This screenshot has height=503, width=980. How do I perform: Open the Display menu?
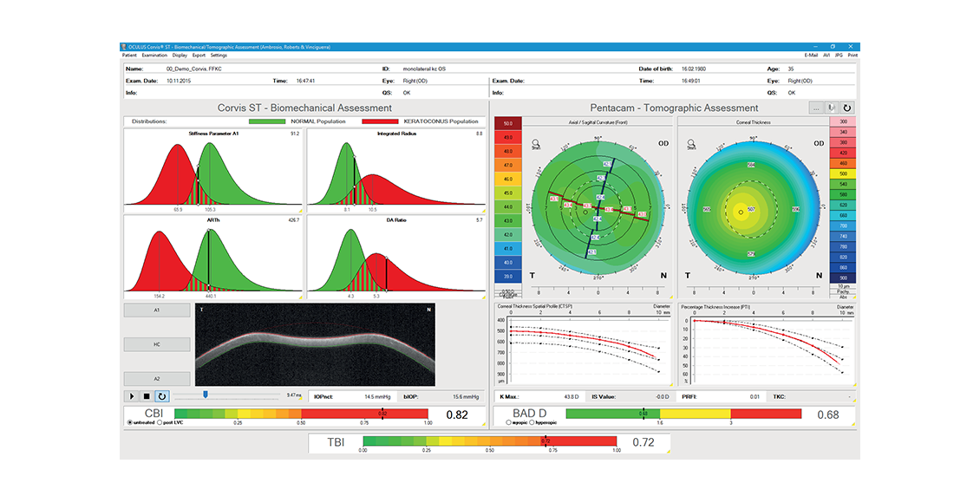180,56
